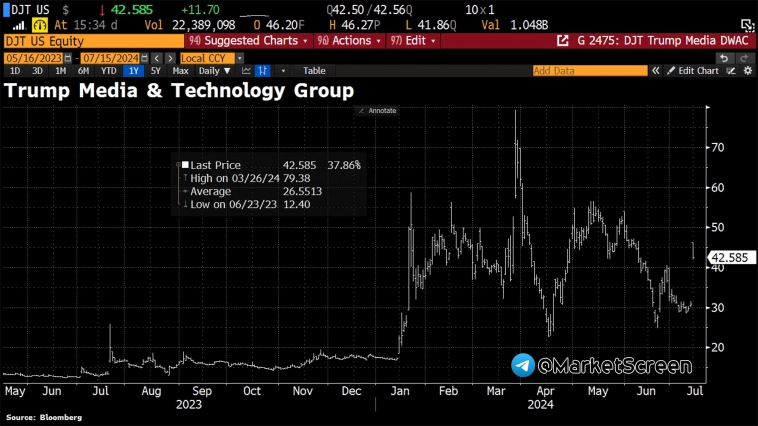The height and width of the screenshot is (426, 758).
Task: Select the Max time range
Action: click(180, 71)
